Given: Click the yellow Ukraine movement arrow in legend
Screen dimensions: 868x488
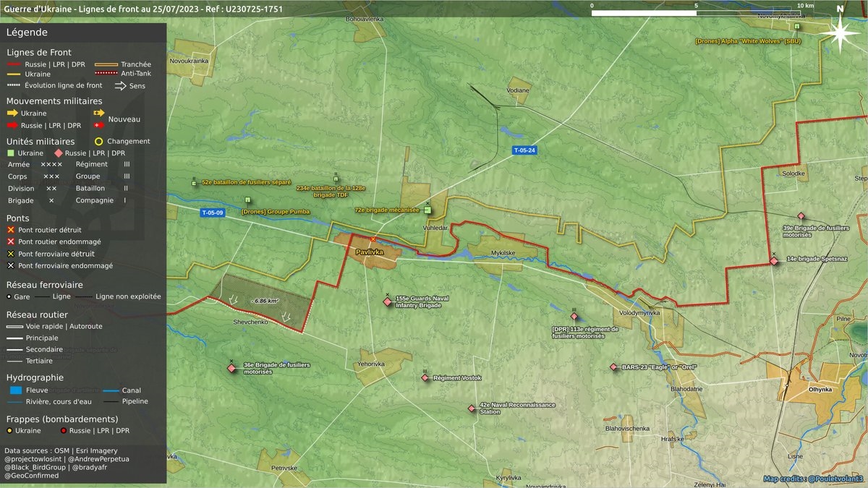Looking at the screenshot, I should click(x=12, y=114).
